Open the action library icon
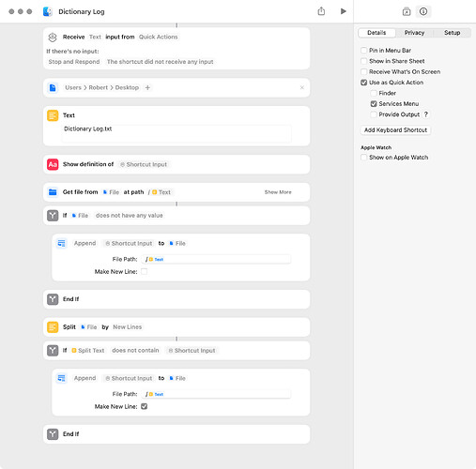 [x=407, y=12]
